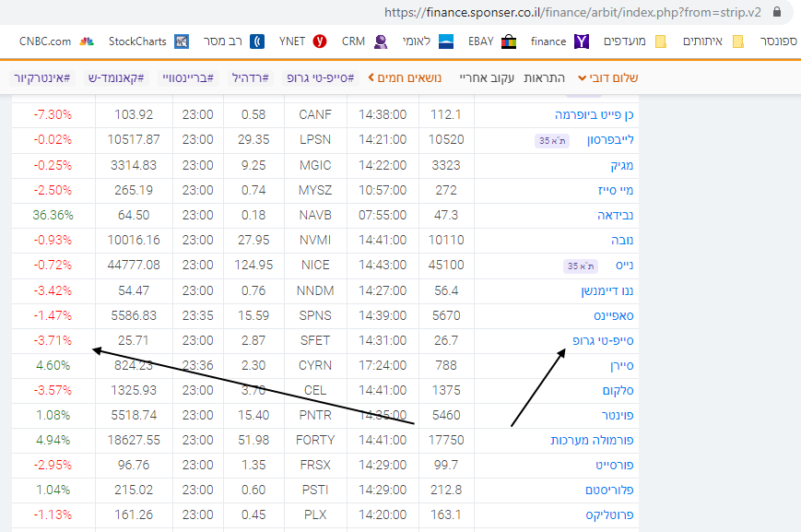The height and width of the screenshot is (532, 801).
Task: Open the סיירן stock link
Action: tap(621, 366)
